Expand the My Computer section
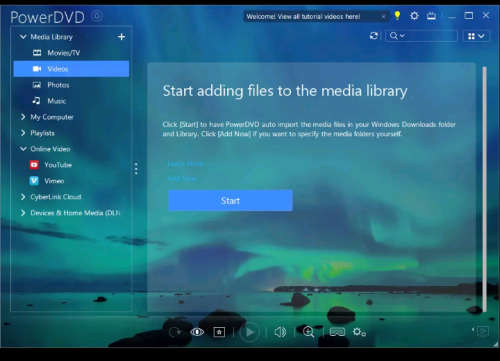 click(x=23, y=117)
